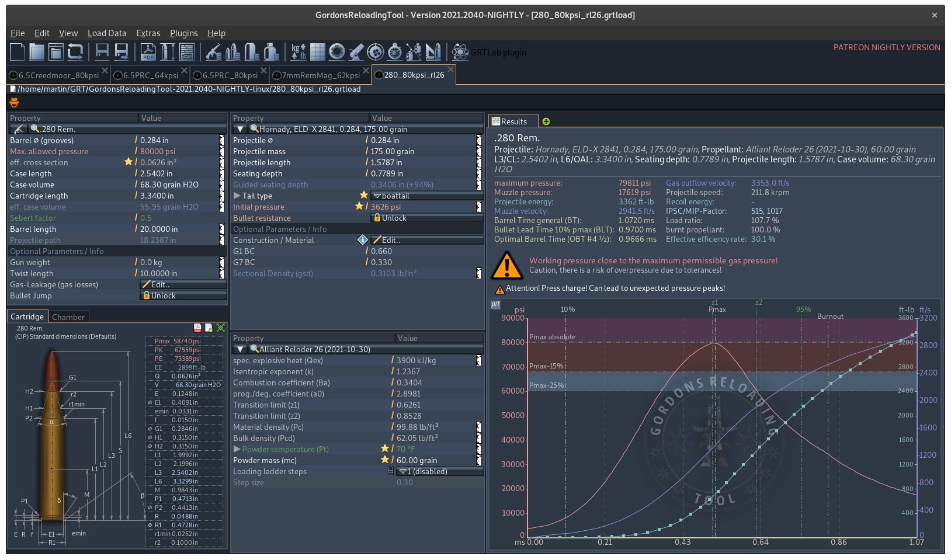Click the Seating depth value 0.7789 in
951x560 pixels.
click(x=387, y=173)
